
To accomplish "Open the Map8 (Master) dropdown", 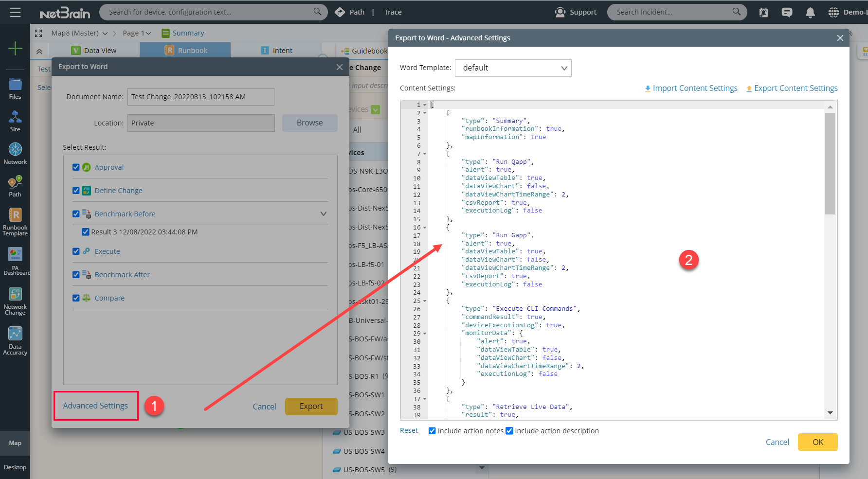I will pos(80,33).
